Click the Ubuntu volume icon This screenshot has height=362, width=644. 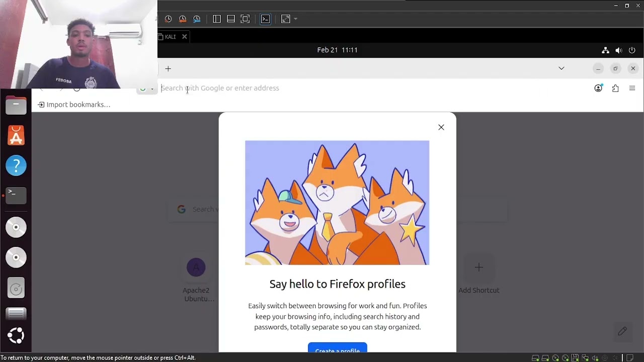click(x=618, y=50)
